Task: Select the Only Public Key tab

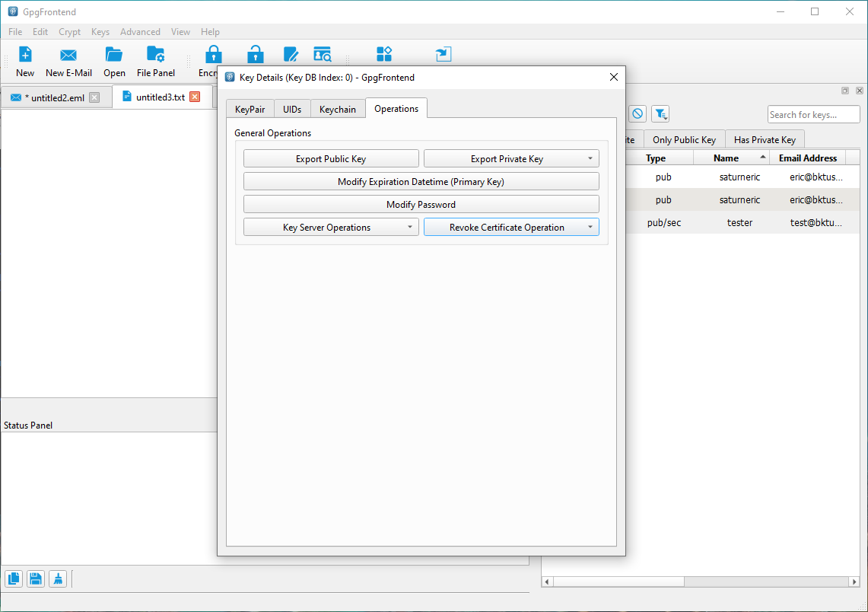Action: point(684,139)
